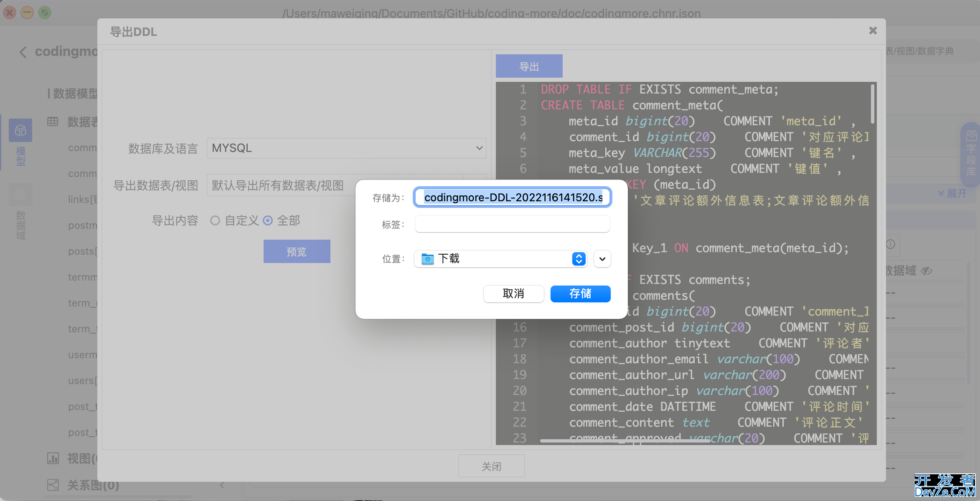Viewport: 980px width, 501px height.
Task: Click the 关系图 diagram icon in tree
Action: coord(53,485)
